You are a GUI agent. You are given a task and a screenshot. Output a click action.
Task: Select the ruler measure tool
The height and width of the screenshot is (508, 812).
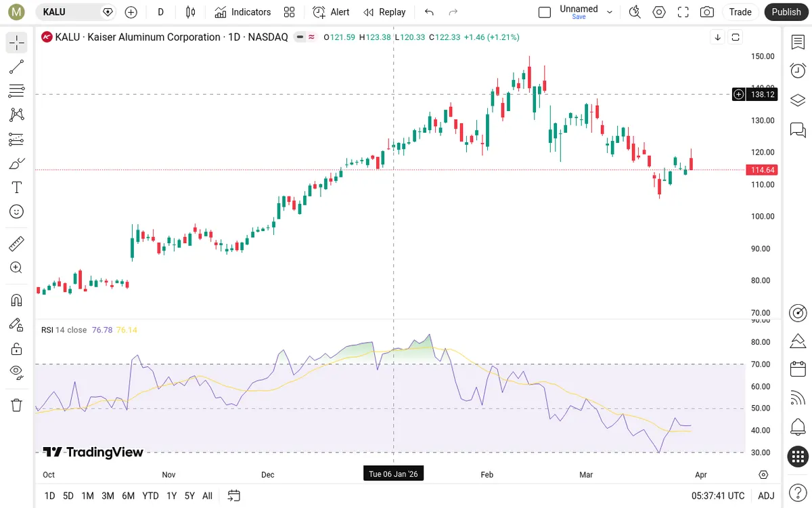click(17, 243)
